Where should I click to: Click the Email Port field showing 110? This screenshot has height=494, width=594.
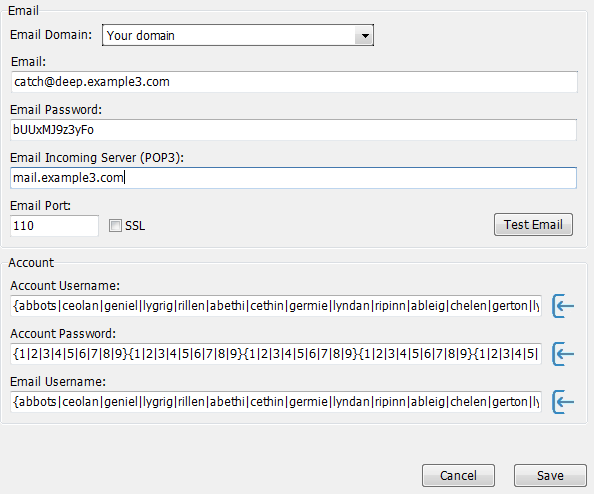tap(55, 226)
